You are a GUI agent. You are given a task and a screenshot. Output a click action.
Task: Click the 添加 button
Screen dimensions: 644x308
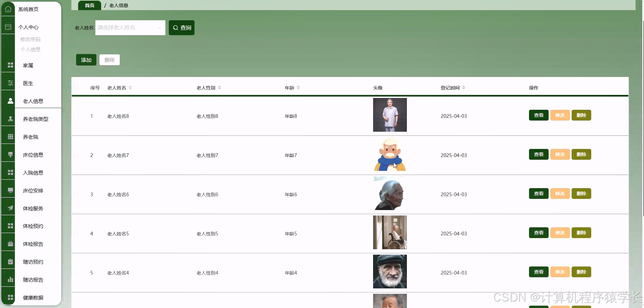point(86,60)
